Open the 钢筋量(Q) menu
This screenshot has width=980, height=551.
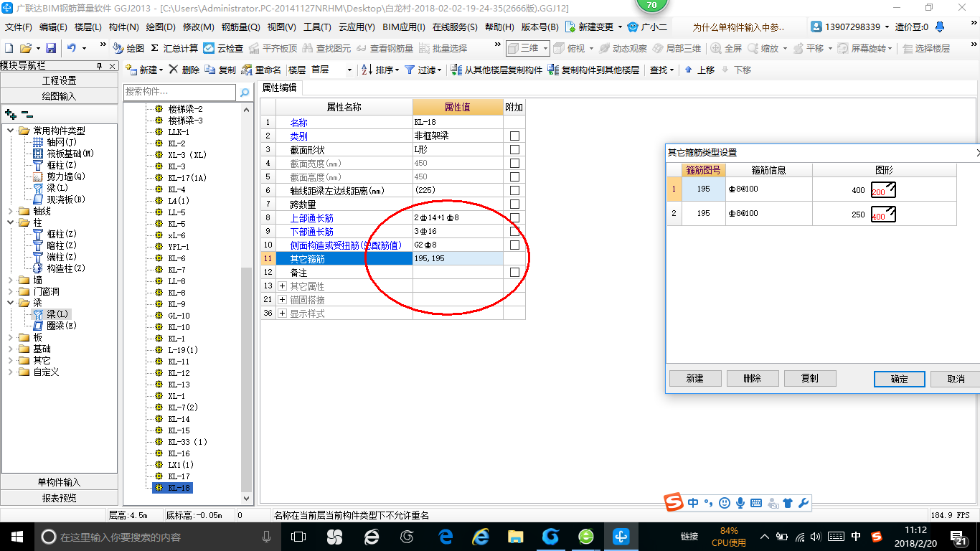[x=240, y=27]
